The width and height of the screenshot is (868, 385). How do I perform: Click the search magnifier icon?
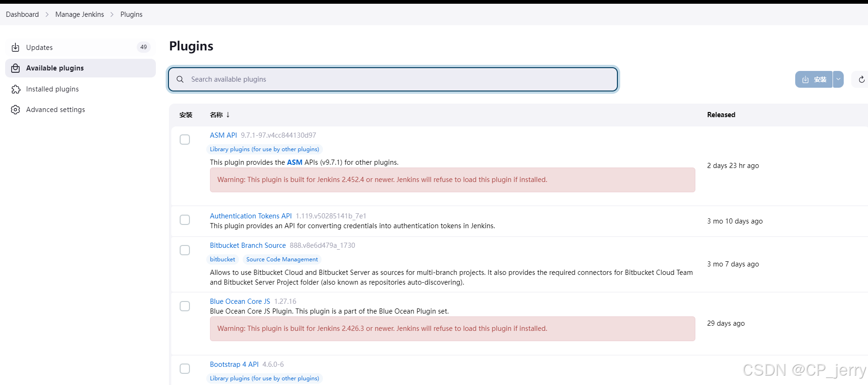coord(180,79)
